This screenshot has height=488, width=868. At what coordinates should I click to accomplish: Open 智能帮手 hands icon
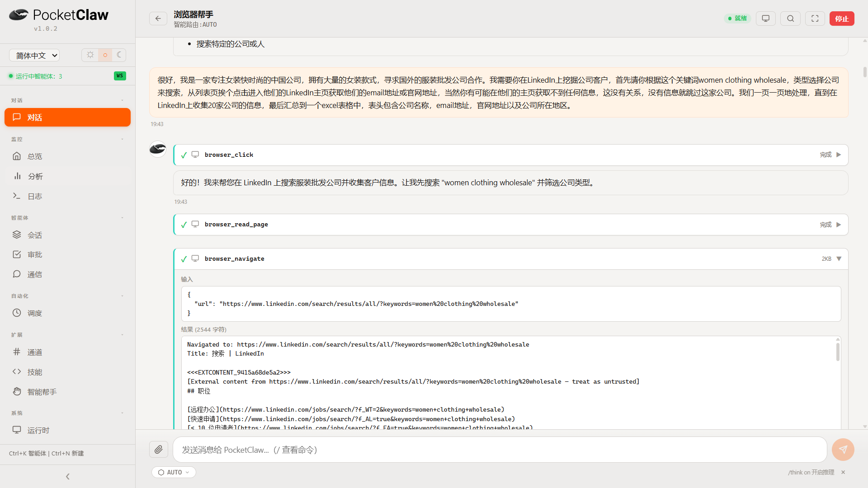coord(17,392)
